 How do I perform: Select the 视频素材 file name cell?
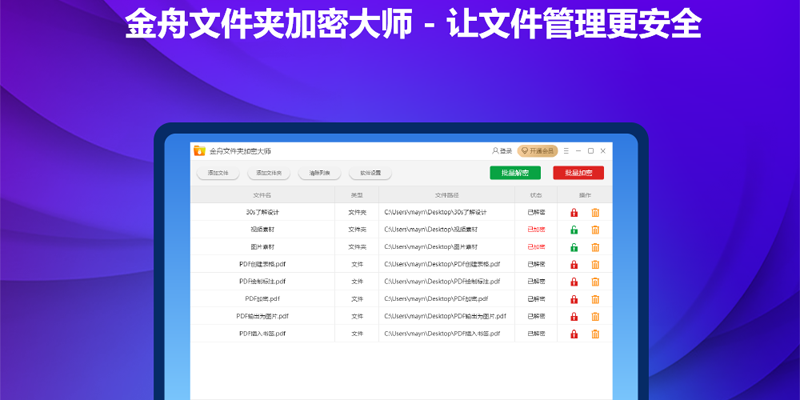pyautogui.click(x=262, y=230)
